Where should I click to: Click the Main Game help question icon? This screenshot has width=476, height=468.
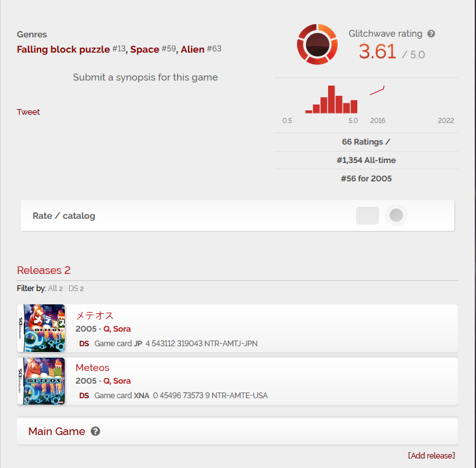(95, 431)
